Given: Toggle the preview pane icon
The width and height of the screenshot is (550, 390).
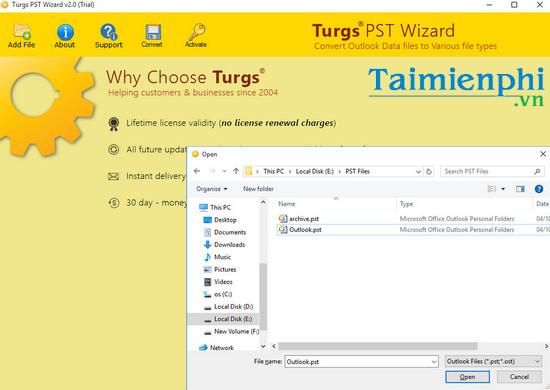Looking at the screenshot, I should pyautogui.click(x=520, y=189).
